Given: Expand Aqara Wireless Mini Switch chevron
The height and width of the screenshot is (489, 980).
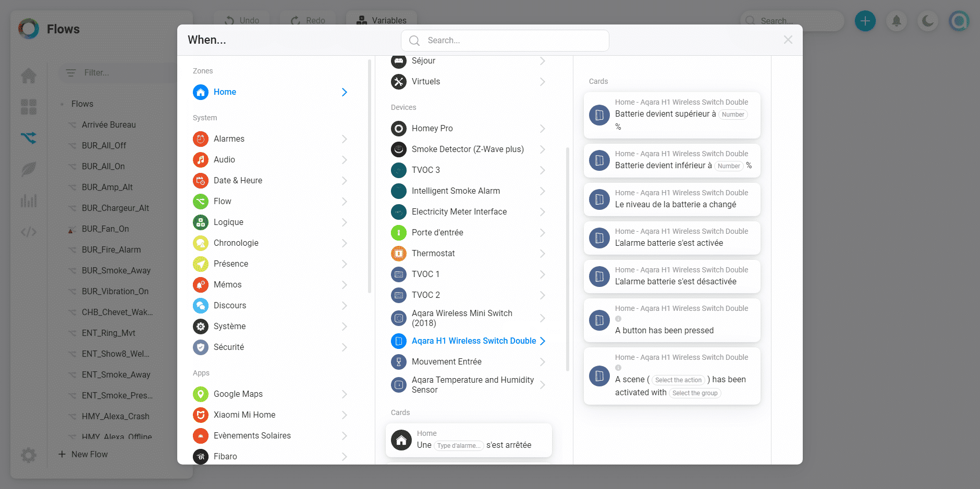Looking at the screenshot, I should pyautogui.click(x=542, y=318).
